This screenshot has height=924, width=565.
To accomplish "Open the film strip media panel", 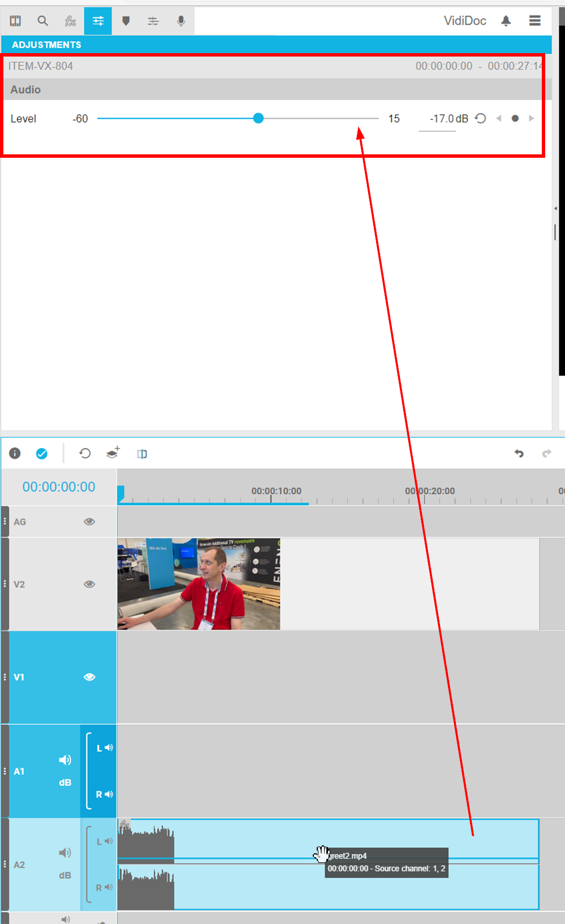I will tap(15, 21).
